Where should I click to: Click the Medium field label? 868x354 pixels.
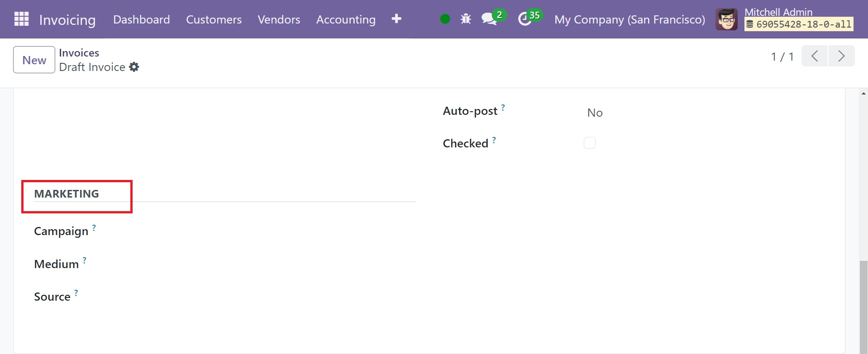(x=57, y=264)
